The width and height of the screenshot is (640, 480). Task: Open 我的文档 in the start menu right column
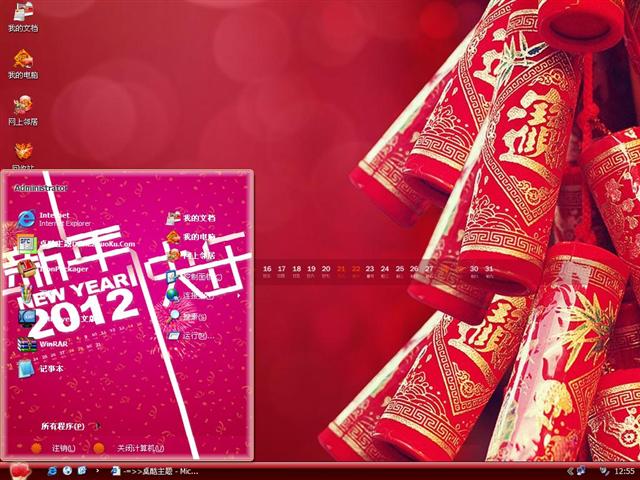point(191,218)
